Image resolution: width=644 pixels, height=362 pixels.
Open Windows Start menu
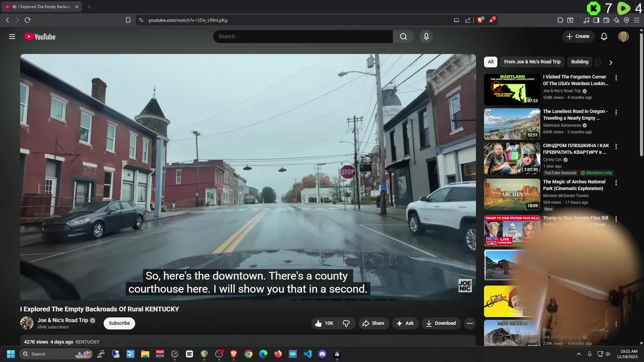coord(11,354)
